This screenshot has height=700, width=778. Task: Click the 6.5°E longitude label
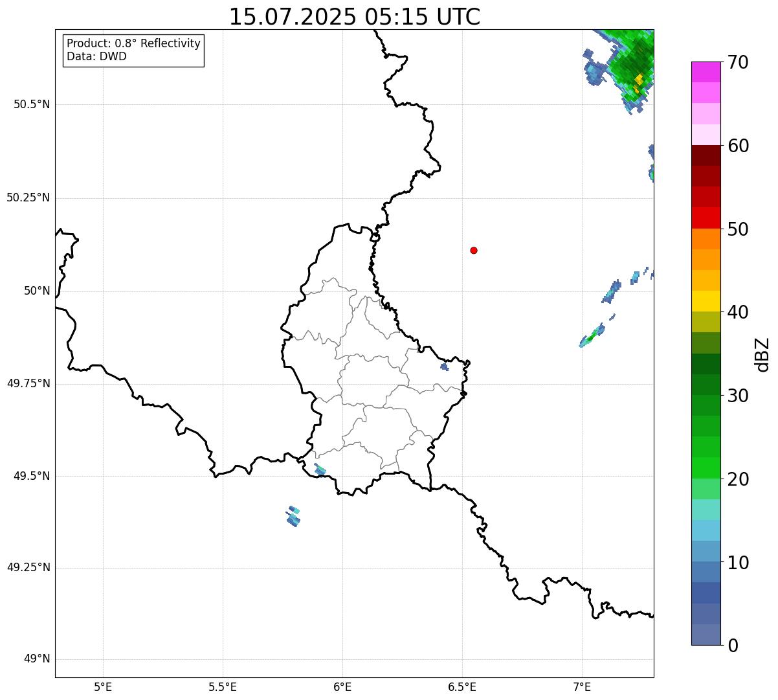[x=462, y=686]
